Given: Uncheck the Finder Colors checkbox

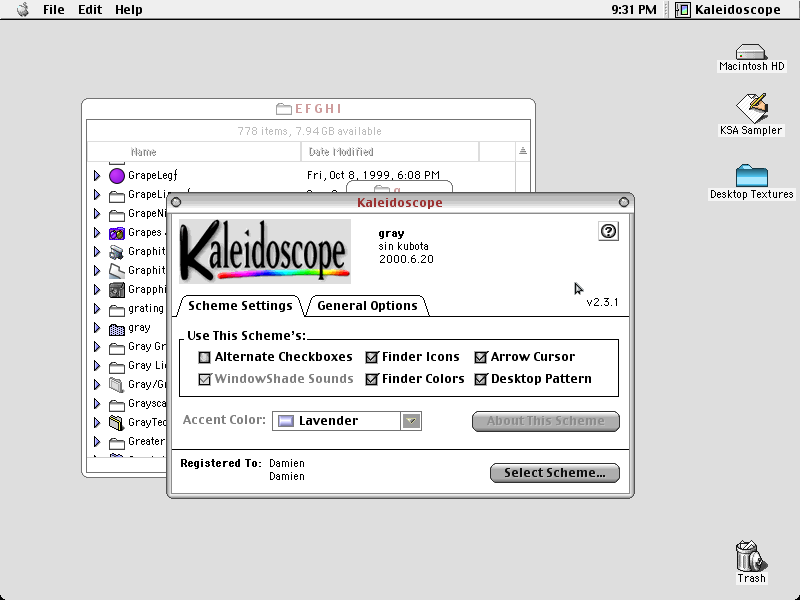Looking at the screenshot, I should [x=372, y=379].
